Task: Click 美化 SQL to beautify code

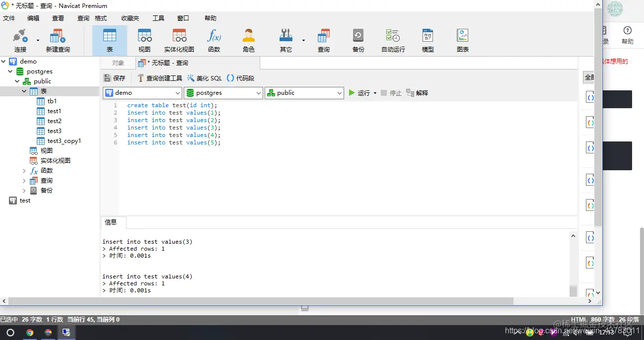Action: pyautogui.click(x=205, y=78)
